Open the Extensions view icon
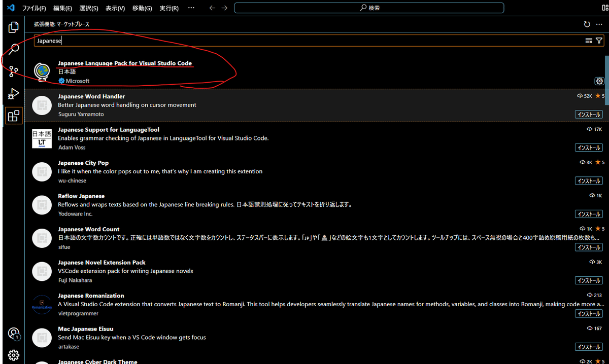The width and height of the screenshot is (609, 364). click(14, 116)
